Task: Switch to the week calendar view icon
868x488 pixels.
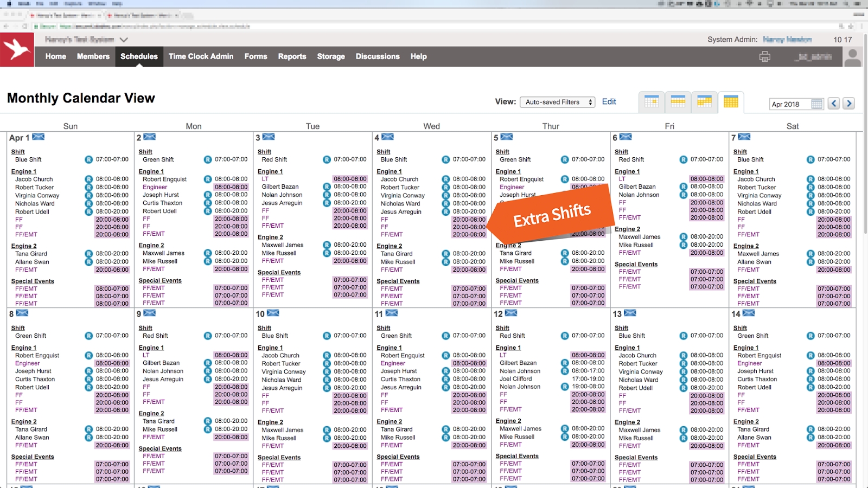Action: (678, 101)
